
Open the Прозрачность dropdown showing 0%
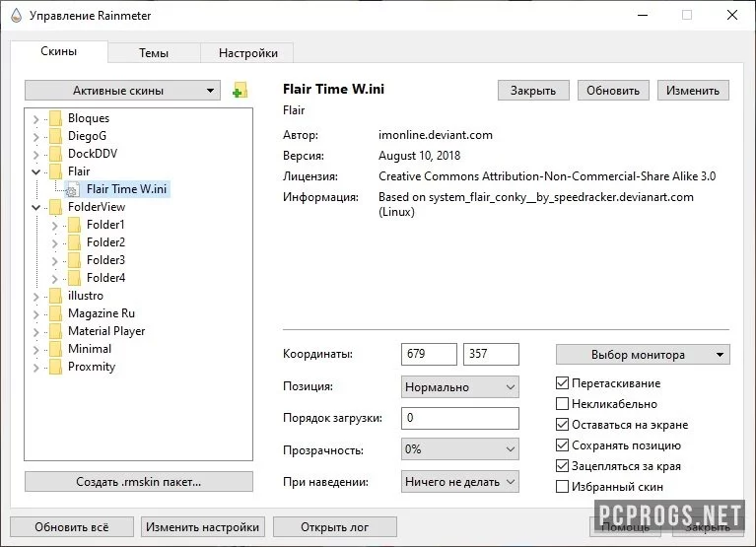tap(460, 449)
